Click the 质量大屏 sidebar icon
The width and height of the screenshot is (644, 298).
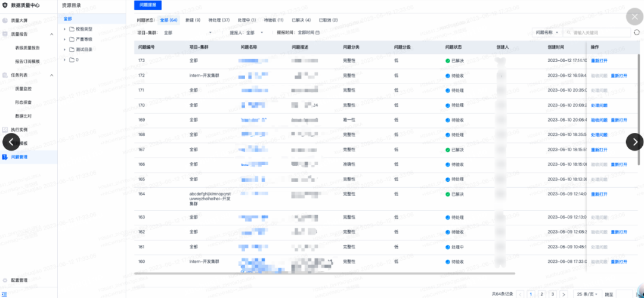click(x=5, y=20)
